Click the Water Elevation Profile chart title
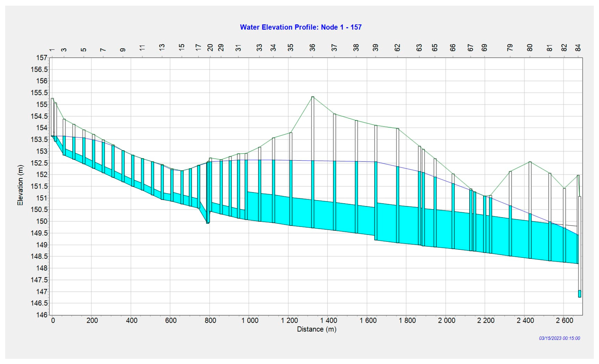Image resolution: width=599 pixels, height=364 pixels. pos(301,27)
